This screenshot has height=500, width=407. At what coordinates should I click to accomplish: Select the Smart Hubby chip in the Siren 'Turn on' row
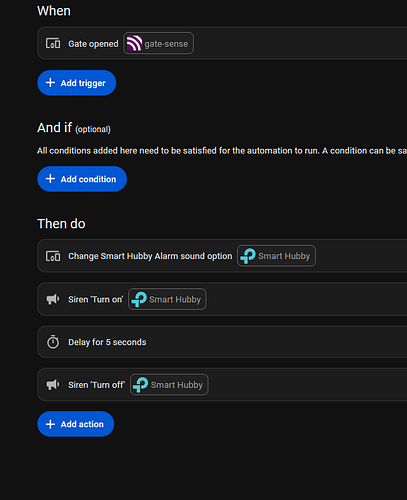(x=167, y=299)
